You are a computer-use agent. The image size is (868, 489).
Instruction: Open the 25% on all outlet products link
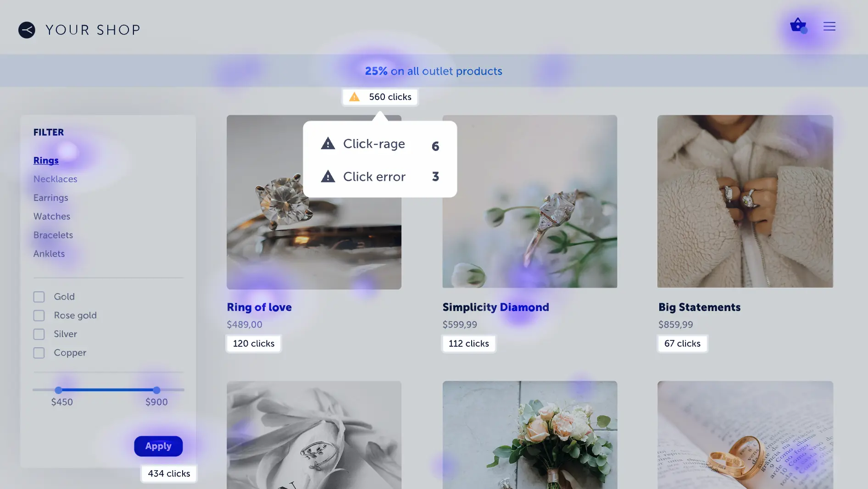click(434, 71)
